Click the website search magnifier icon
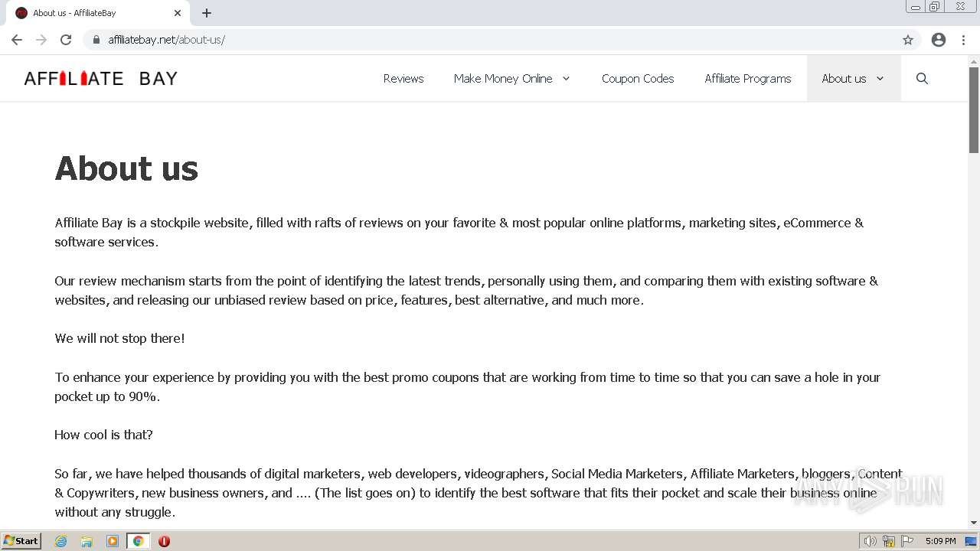Viewport: 980px width, 551px height. [922, 78]
